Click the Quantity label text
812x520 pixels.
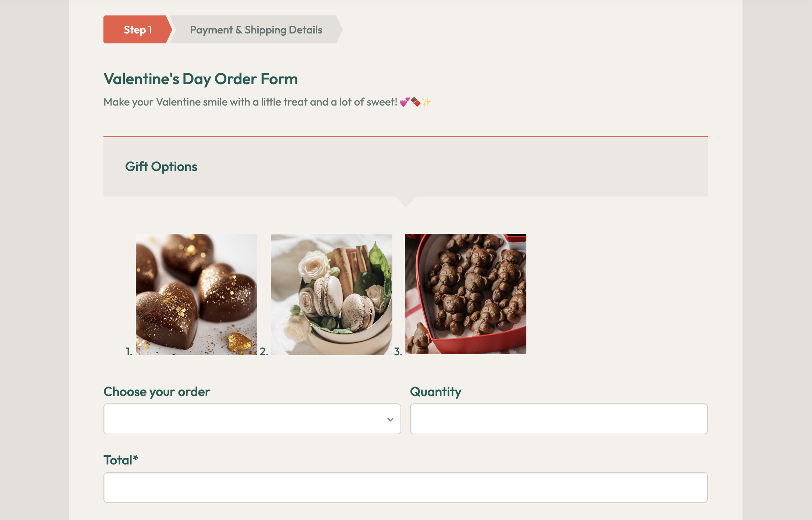[x=435, y=392]
